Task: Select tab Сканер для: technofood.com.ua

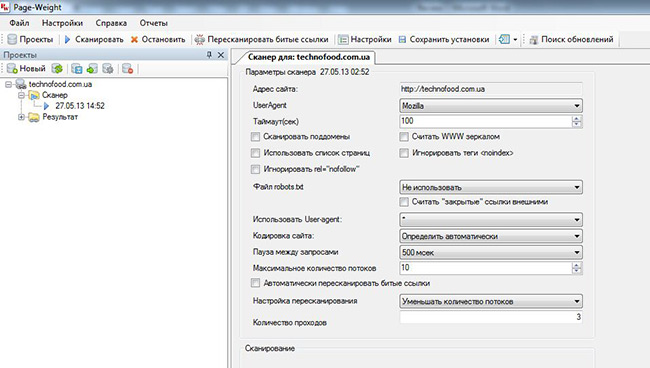Action: [x=308, y=57]
